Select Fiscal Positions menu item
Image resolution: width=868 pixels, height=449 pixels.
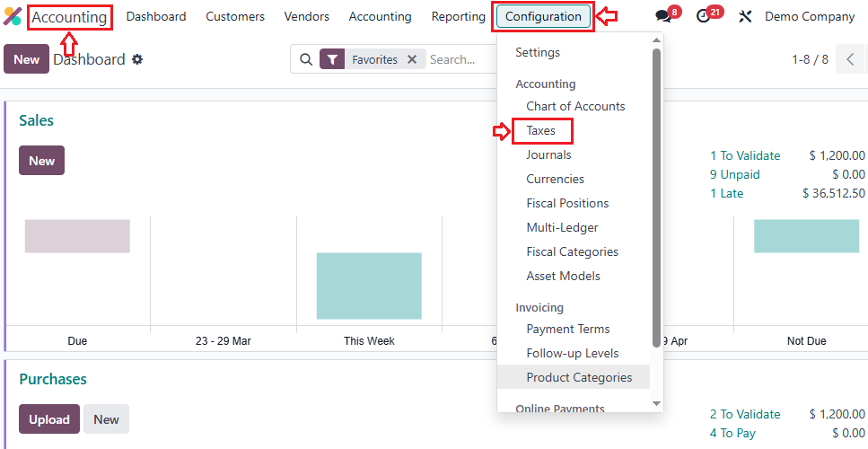(x=567, y=203)
